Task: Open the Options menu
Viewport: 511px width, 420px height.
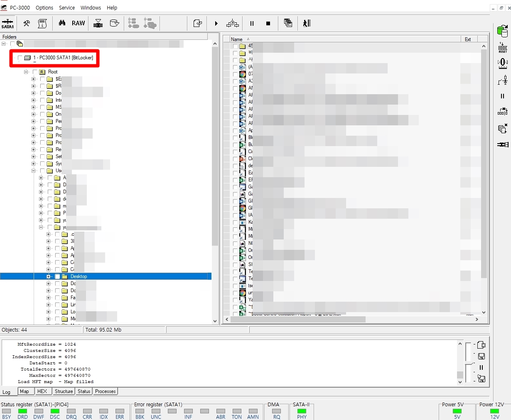Action: click(44, 7)
